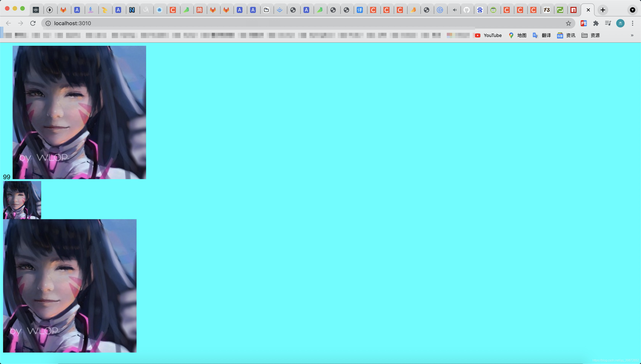Switch to the blue N logo tab
641x364 pixels.
coord(132,10)
